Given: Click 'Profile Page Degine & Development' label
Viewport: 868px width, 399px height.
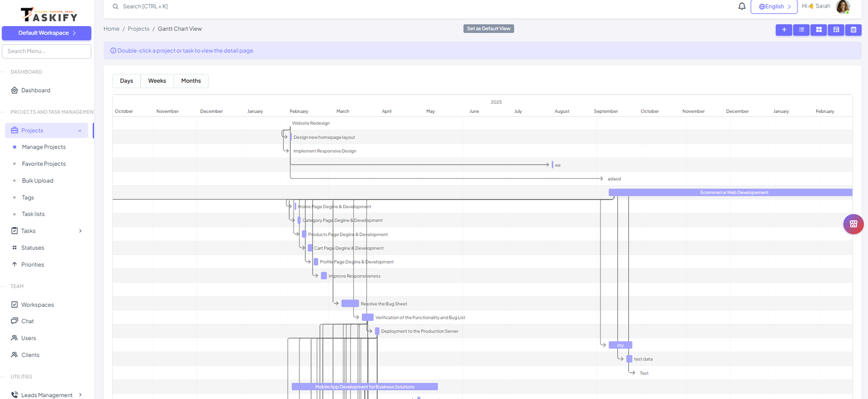Looking at the screenshot, I should coord(356,262).
